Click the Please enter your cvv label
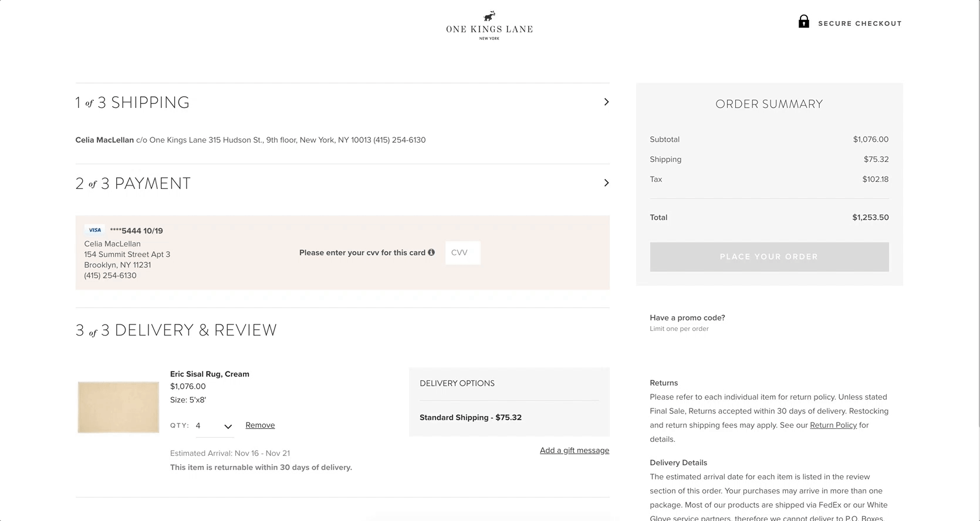 pos(362,252)
